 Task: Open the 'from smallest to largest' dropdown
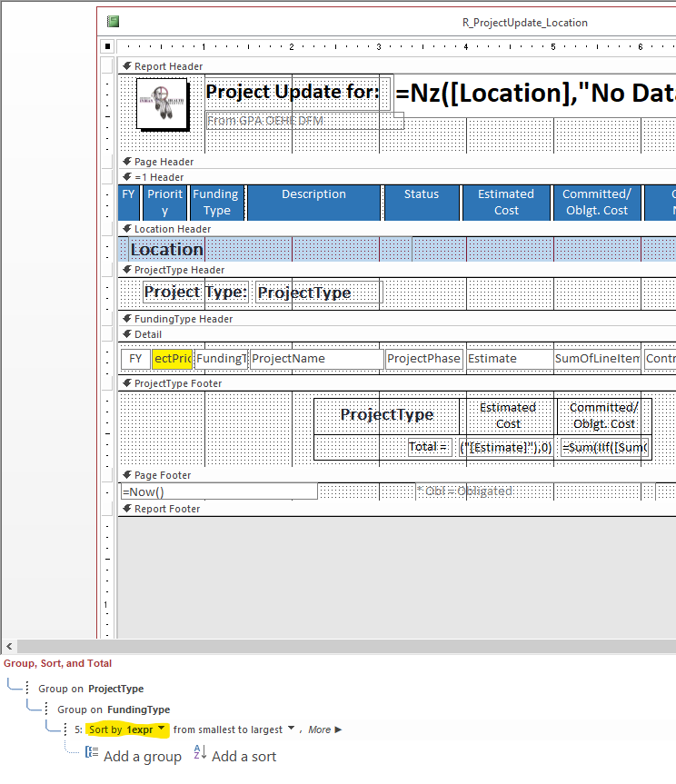291,728
